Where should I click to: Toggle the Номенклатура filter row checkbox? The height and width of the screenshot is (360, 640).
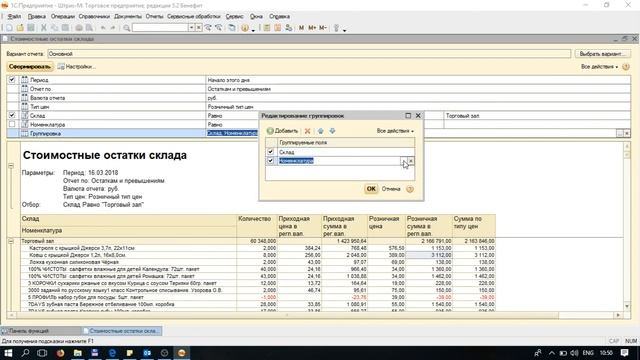coord(12,124)
